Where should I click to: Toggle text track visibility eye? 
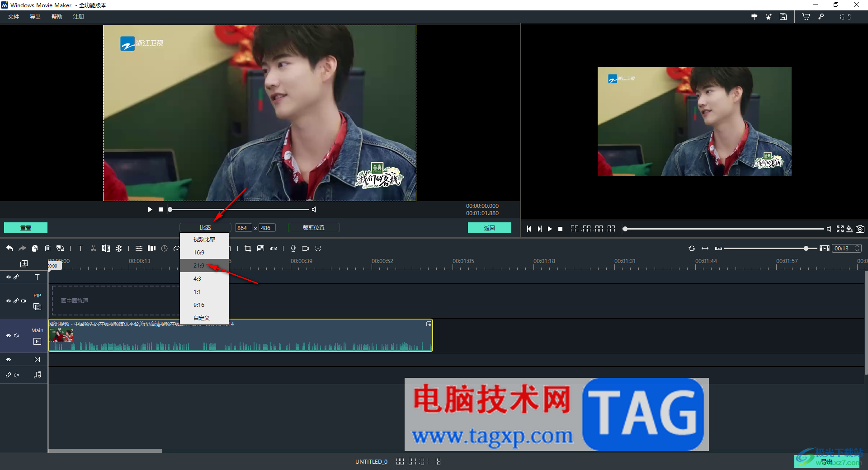click(x=9, y=277)
